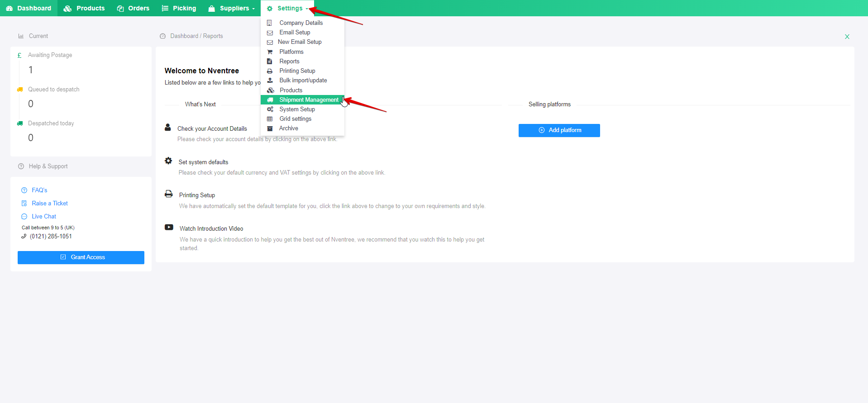This screenshot has width=868, height=403.
Task: Click the printer icon beside Printing Setup menu item
Action: coord(270,71)
